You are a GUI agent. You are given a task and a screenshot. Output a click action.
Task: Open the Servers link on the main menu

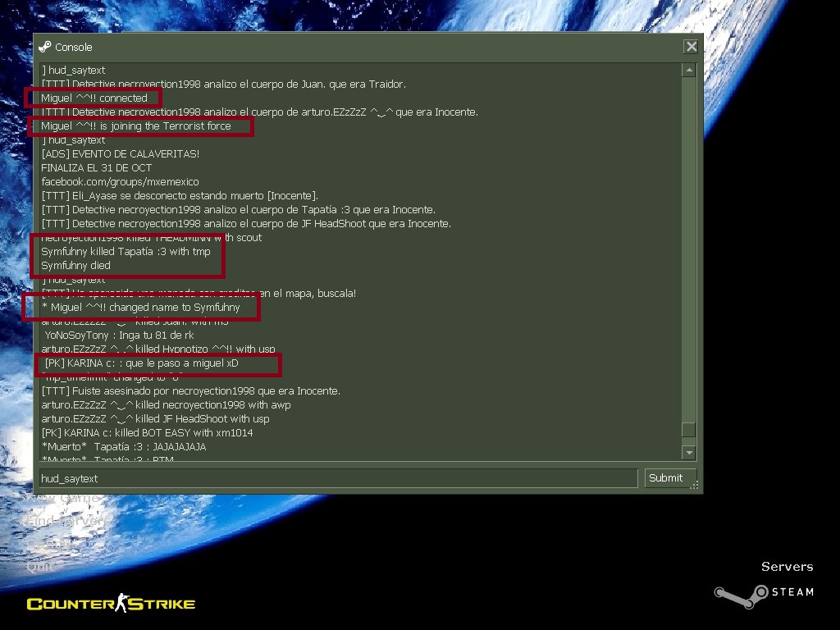[x=787, y=567]
